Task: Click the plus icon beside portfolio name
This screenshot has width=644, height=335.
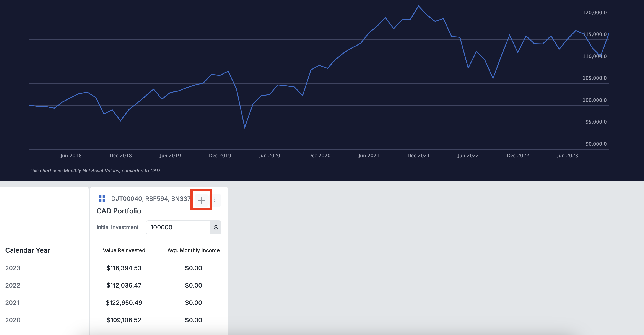Action: coord(201,200)
